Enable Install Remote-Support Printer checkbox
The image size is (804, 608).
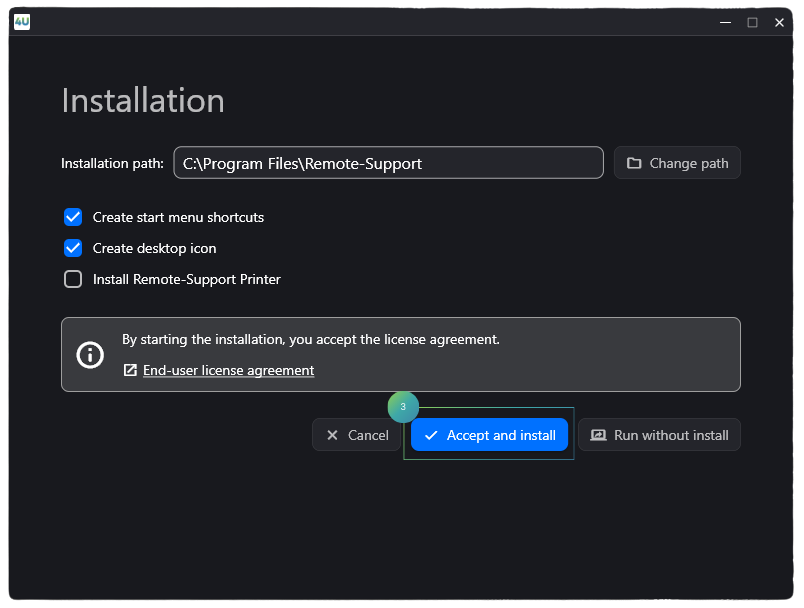click(x=73, y=279)
